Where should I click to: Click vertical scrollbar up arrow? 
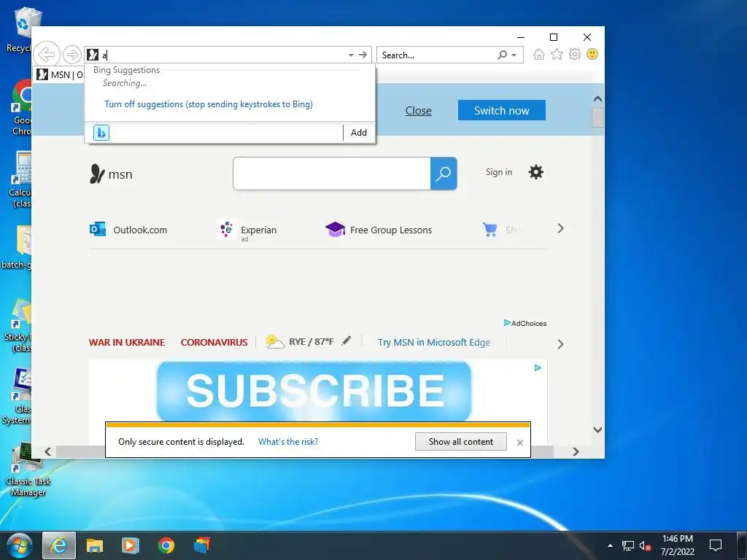point(598,99)
